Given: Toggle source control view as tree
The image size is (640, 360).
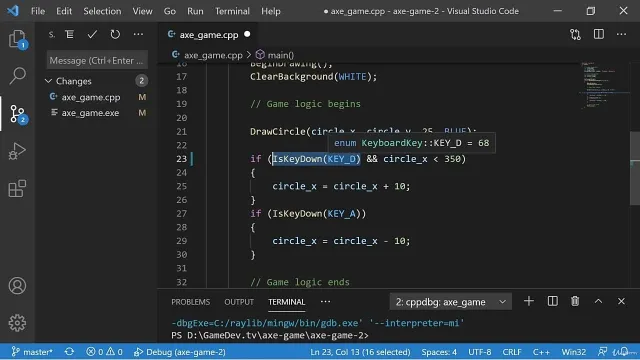Looking at the screenshot, I should (x=69, y=35).
